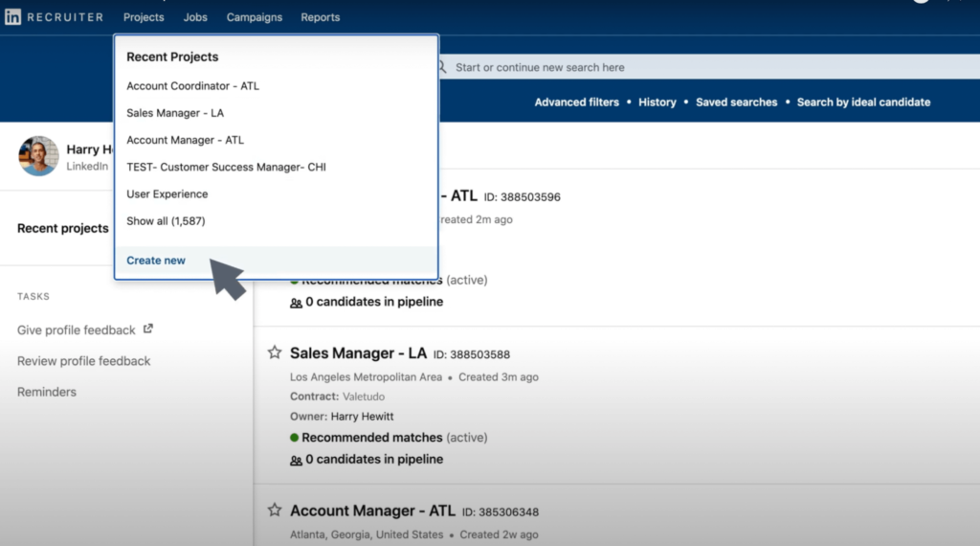
Task: Open the Campaigns menu
Action: (254, 17)
